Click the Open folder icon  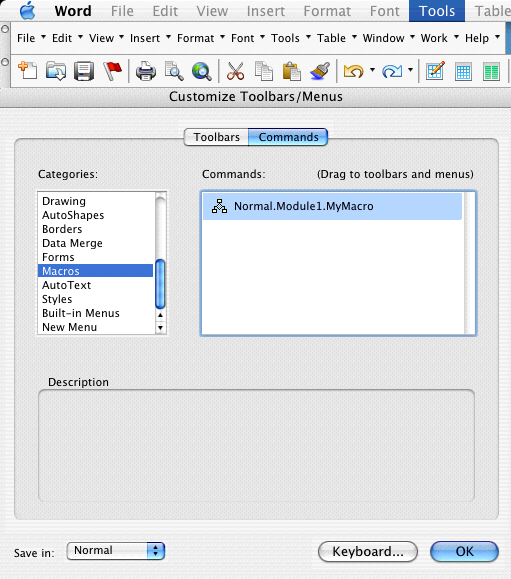[56, 71]
